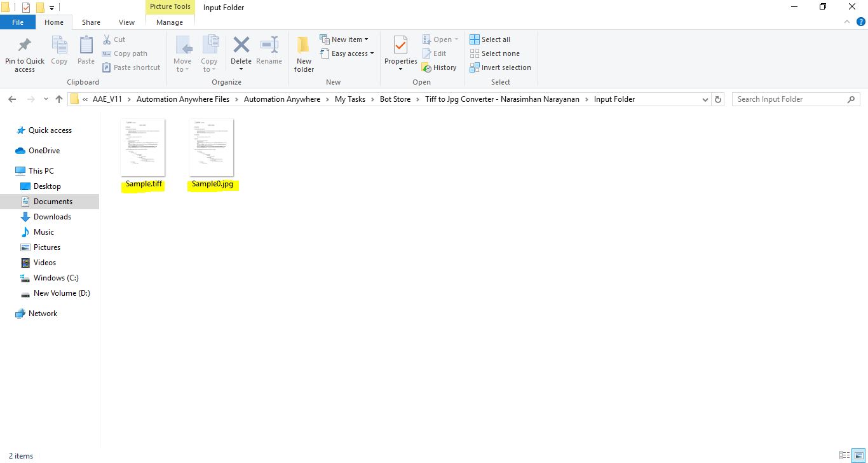Switch to details view in status bar

[x=844, y=455]
